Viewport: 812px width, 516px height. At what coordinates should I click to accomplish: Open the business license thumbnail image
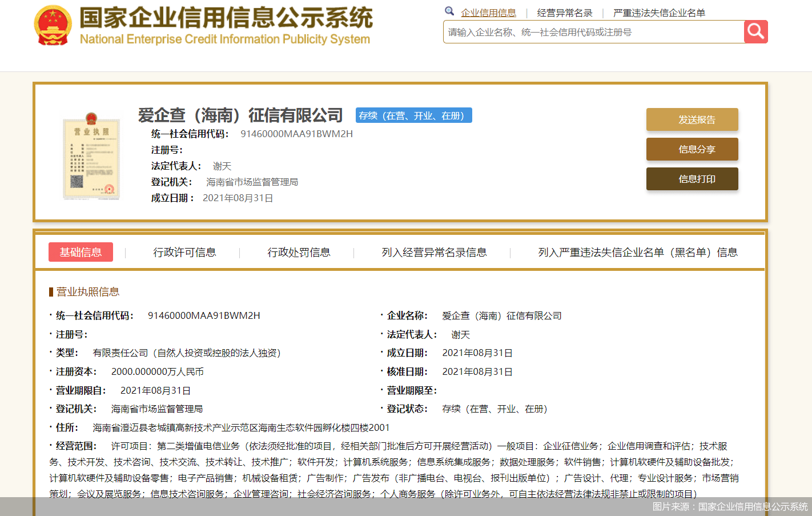[x=91, y=156]
